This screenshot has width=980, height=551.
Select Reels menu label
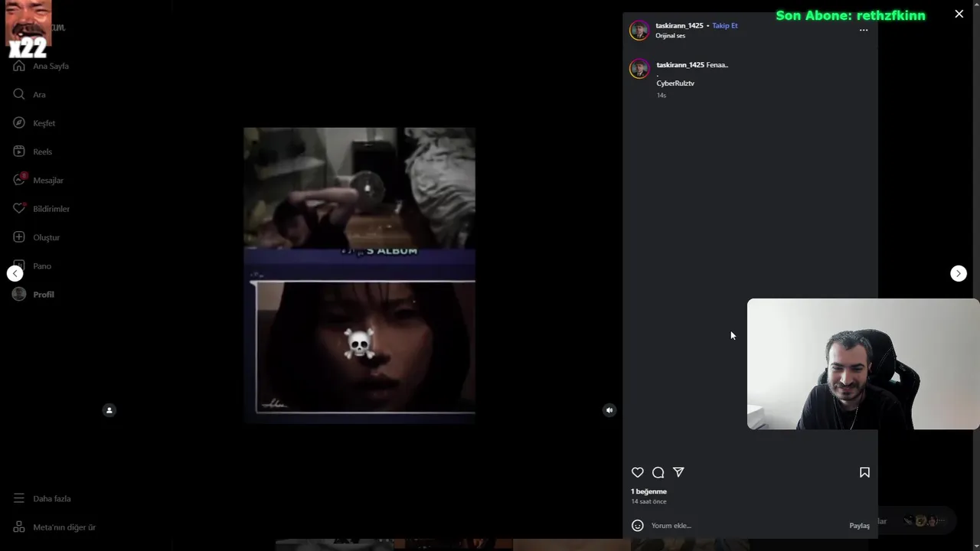coord(42,152)
